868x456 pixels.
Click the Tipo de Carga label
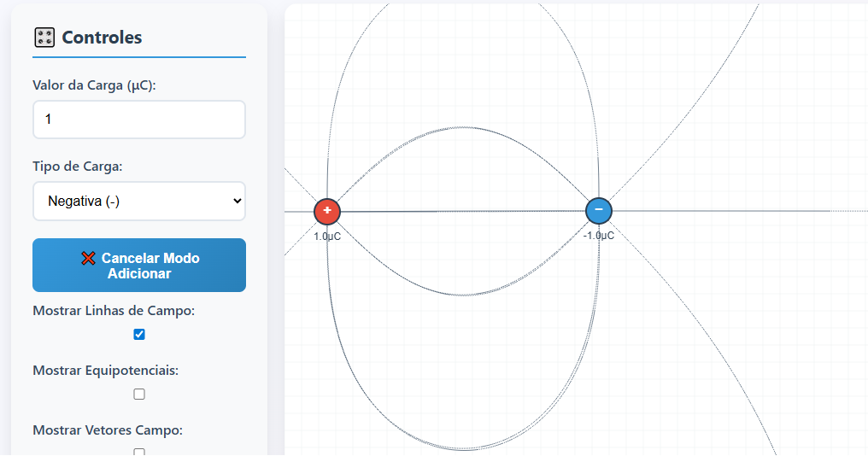point(78,167)
